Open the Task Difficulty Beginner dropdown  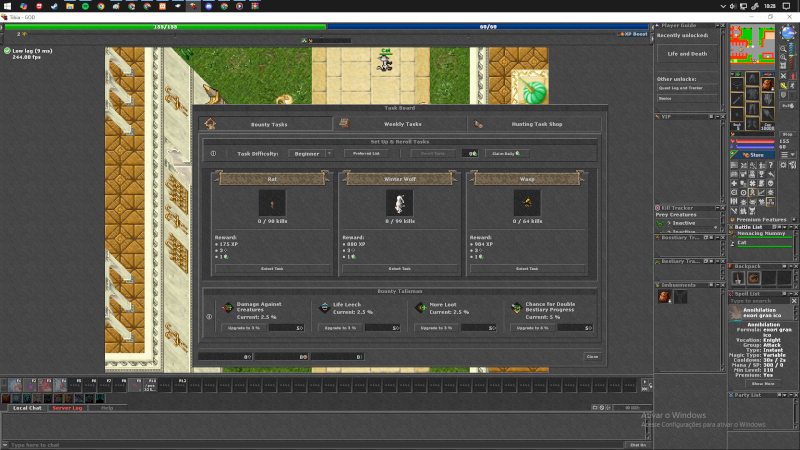pyautogui.click(x=311, y=154)
